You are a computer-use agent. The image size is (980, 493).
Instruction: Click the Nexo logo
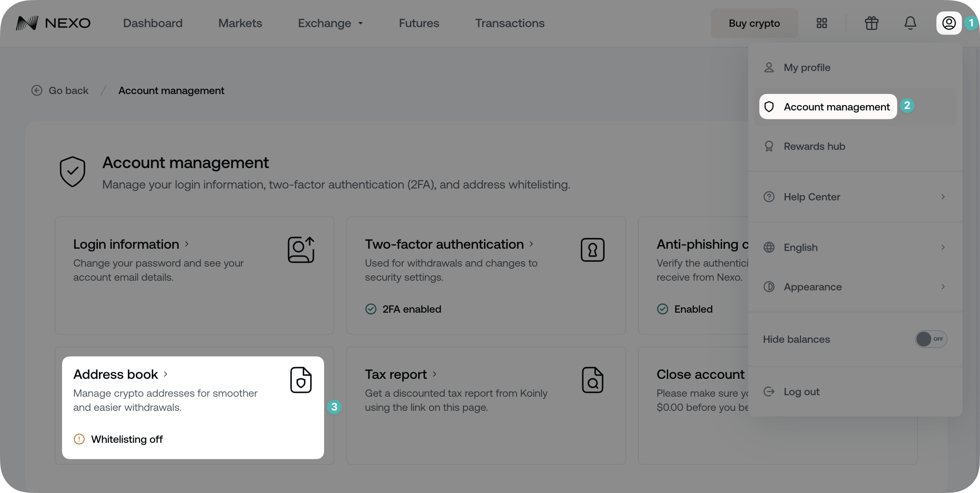(x=53, y=23)
